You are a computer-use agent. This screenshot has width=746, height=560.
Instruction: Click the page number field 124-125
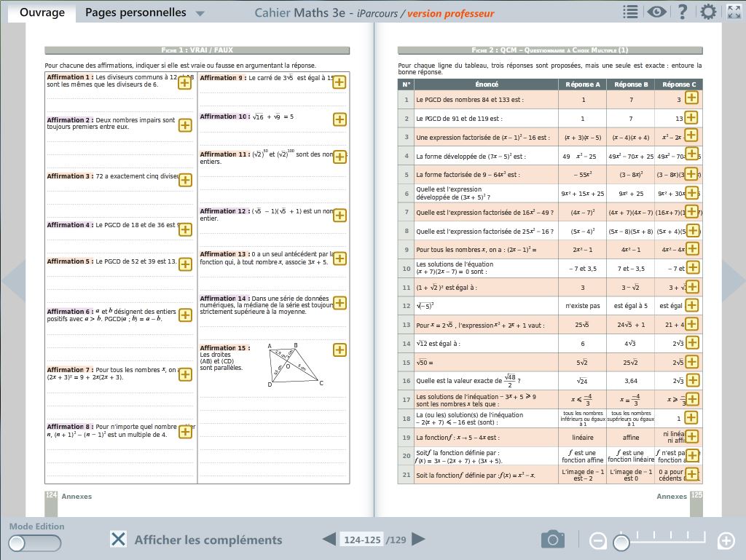coord(362,540)
